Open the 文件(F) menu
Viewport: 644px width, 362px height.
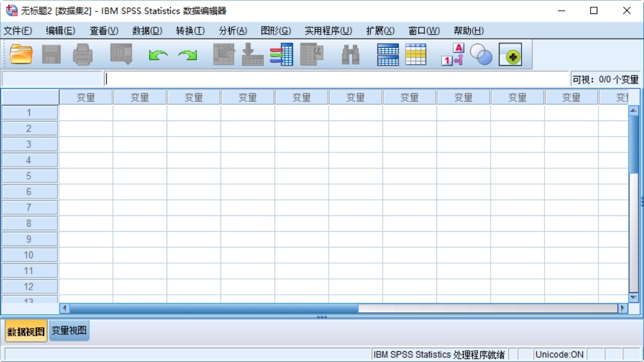tap(18, 31)
